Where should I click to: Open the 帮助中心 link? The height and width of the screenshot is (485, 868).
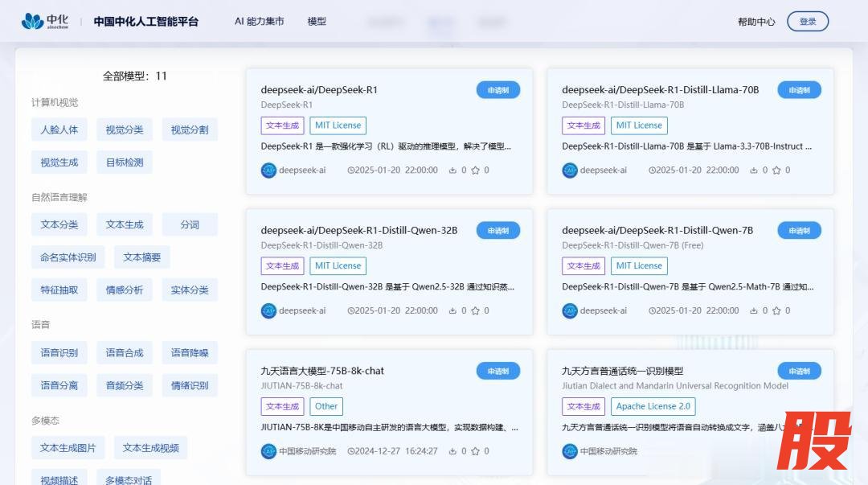756,22
